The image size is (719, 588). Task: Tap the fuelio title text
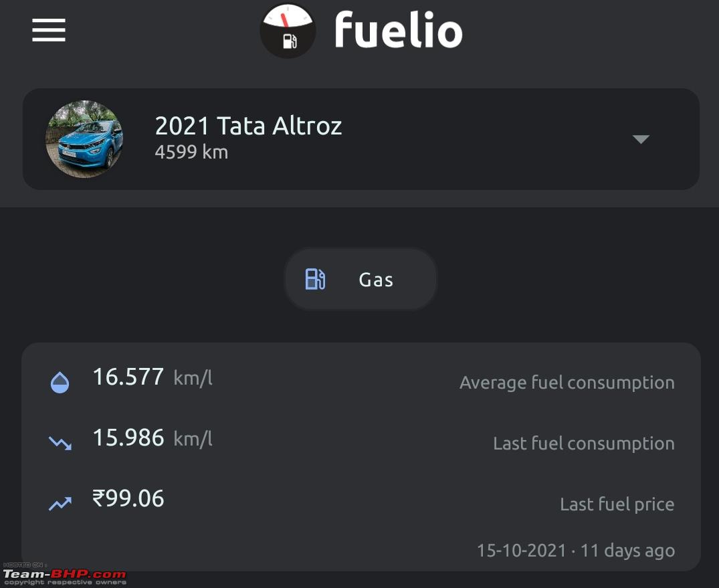(x=399, y=30)
